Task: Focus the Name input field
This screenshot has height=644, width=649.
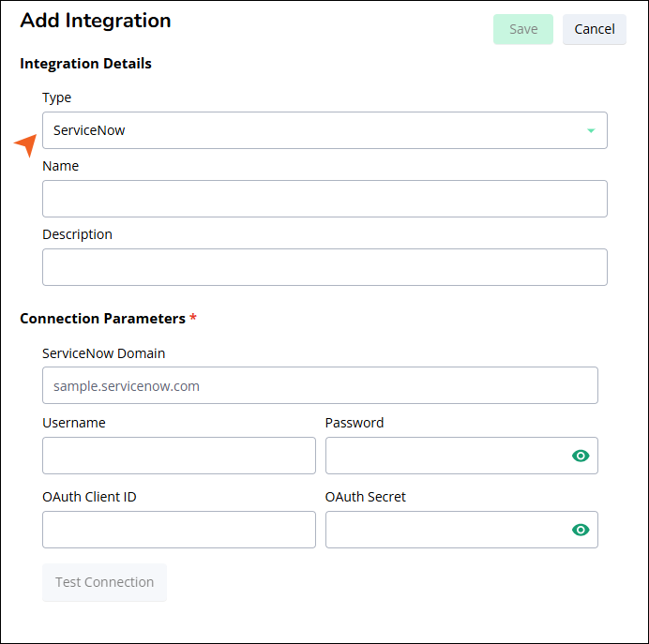Action: [x=324, y=199]
